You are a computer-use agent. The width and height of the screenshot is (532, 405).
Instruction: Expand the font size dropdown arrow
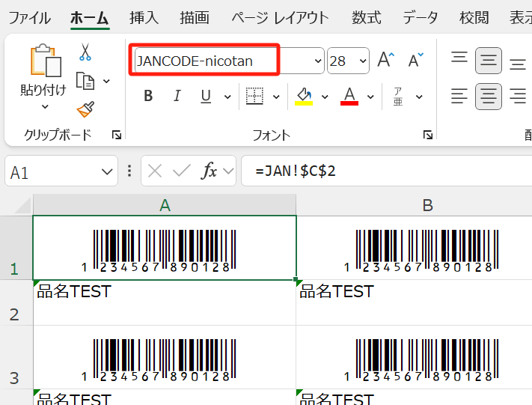coord(363,61)
